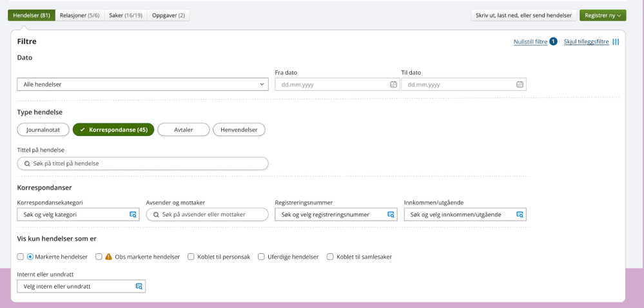Tick the Markerte hendelser checkbox

[x=20, y=256]
